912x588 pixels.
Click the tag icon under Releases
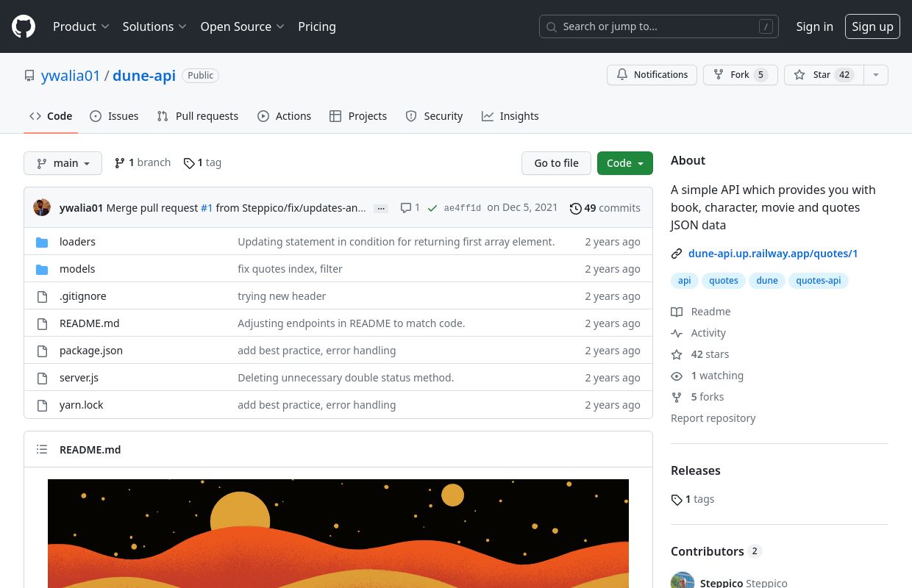point(677,500)
